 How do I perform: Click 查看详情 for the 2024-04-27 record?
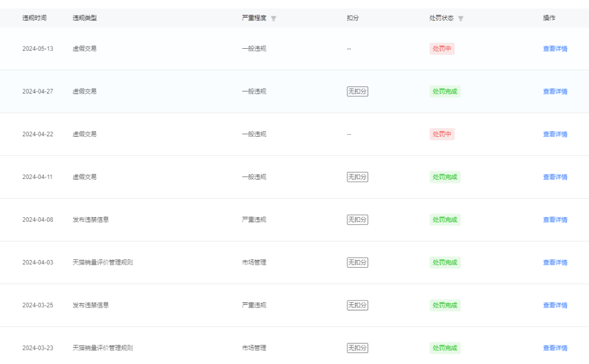click(x=555, y=91)
